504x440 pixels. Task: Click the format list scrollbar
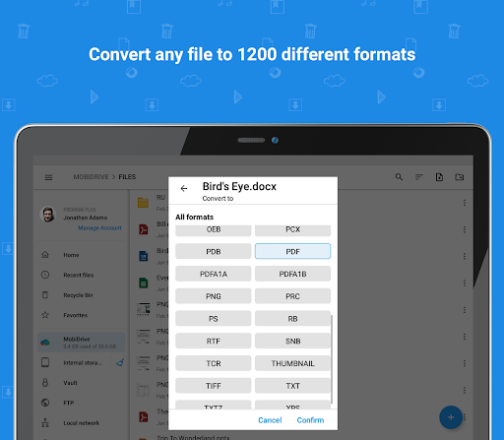tap(332, 359)
